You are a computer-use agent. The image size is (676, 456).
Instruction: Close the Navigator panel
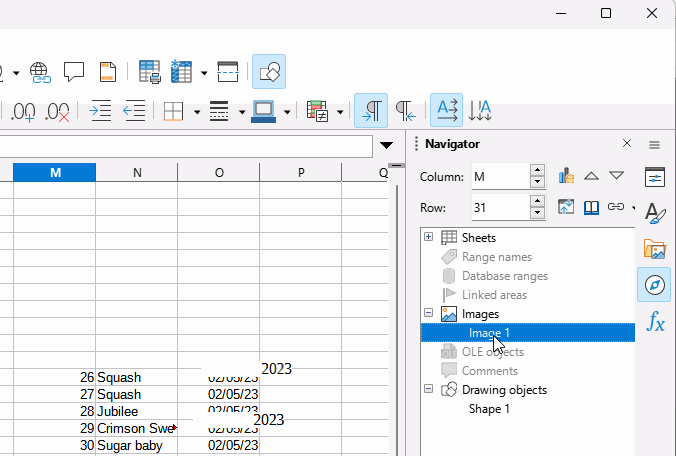click(627, 143)
